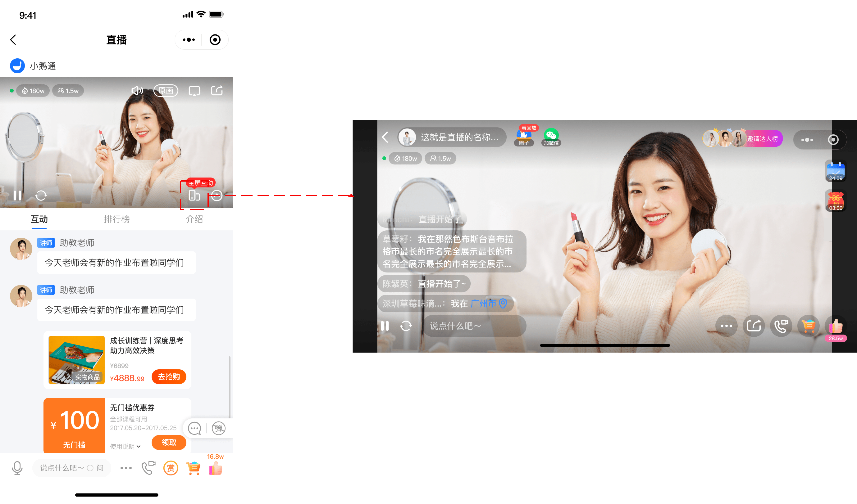Viewport: 857px width, 504px height.
Task: Open more options in landscape bottom toolbar
Action: [x=726, y=326]
